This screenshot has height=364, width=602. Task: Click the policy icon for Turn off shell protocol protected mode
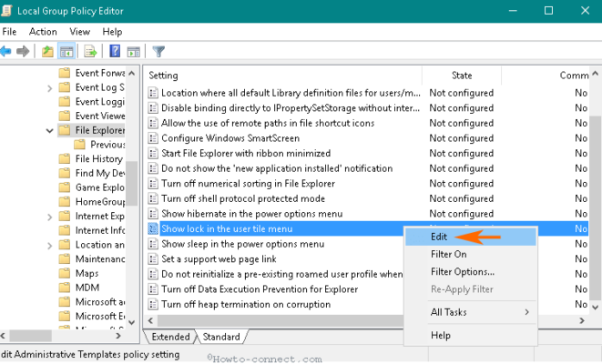(x=153, y=198)
